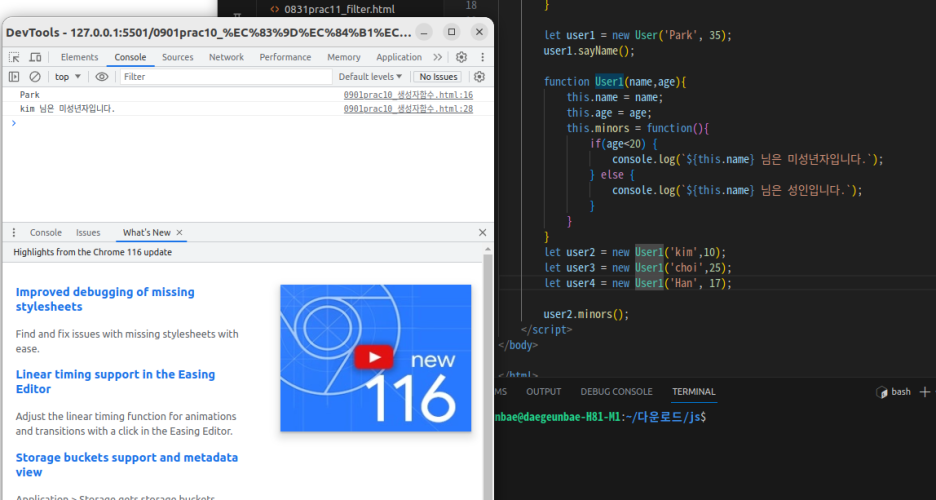Select the TERMINAL panel tab in VS Code

point(694,392)
